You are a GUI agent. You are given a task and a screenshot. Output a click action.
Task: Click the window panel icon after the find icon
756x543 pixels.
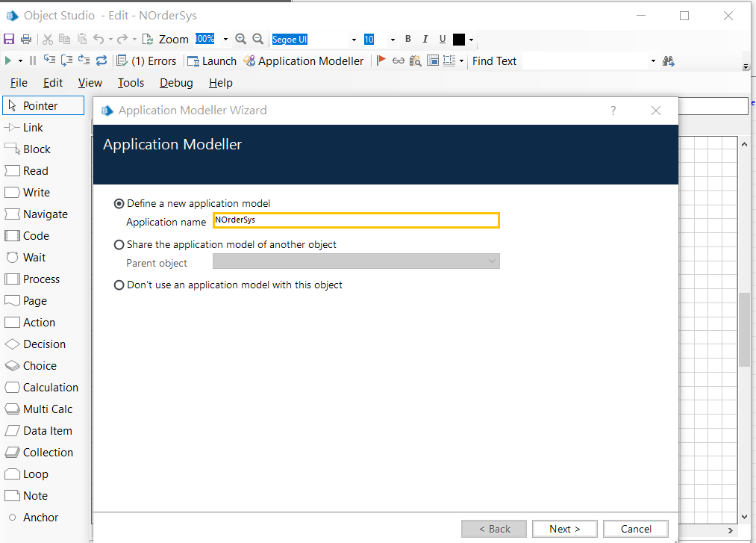pyautogui.click(x=433, y=60)
